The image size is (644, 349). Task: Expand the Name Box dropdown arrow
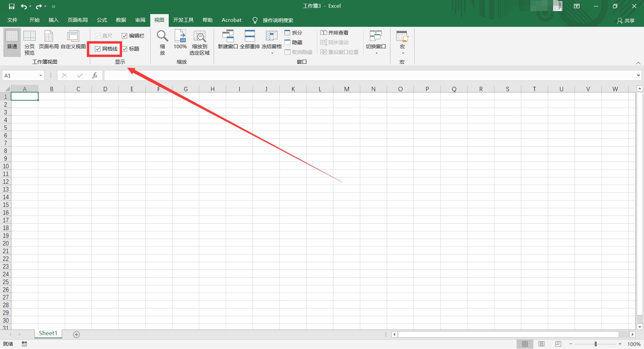[x=41, y=76]
